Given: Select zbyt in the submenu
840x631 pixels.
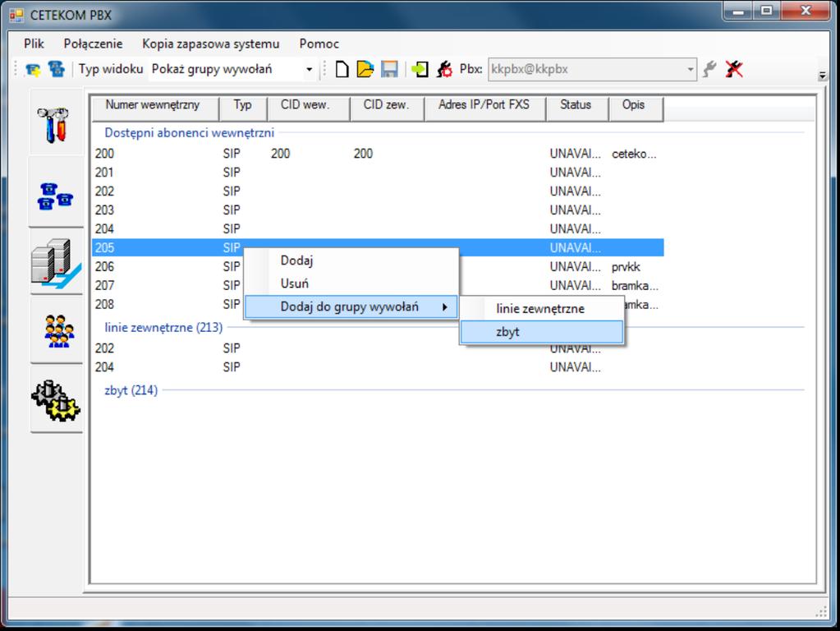Looking at the screenshot, I should [542, 332].
